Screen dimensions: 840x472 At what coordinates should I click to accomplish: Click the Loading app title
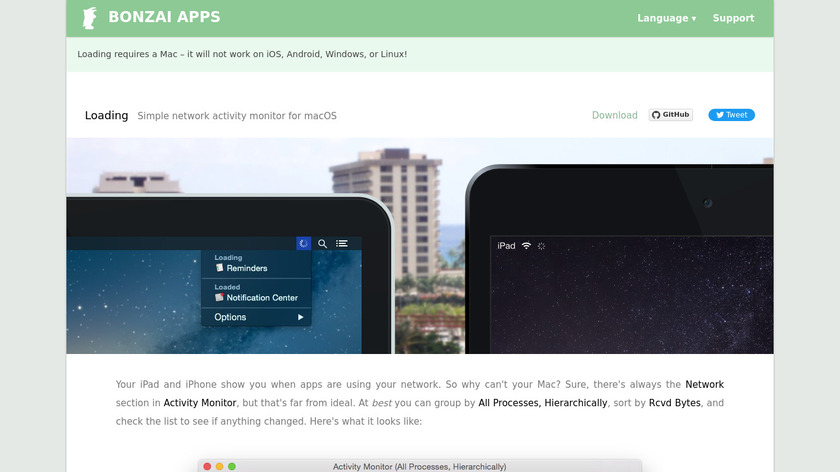pyautogui.click(x=107, y=115)
